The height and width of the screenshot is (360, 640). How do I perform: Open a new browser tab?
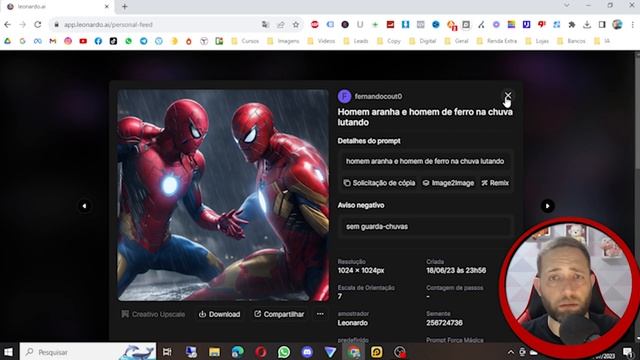[124, 7]
